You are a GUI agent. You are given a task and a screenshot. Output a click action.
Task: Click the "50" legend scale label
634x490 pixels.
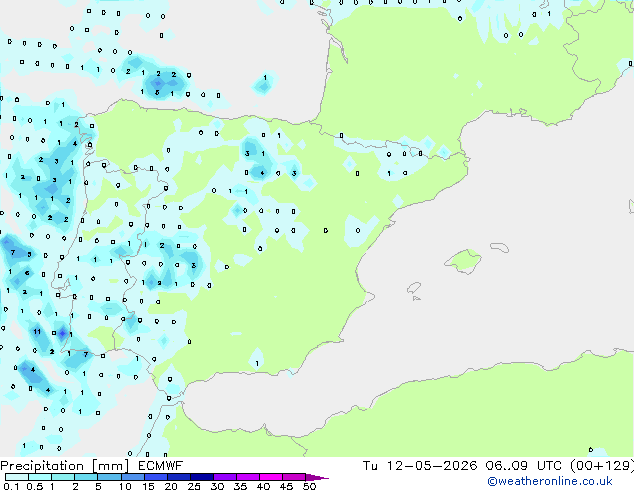tap(309, 486)
